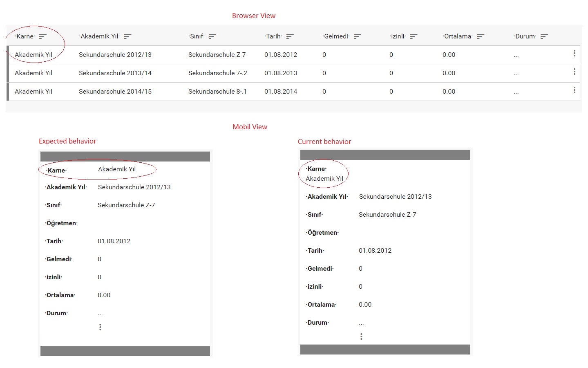
Task: Click the sort icon on Akademik Yıl column
Action: point(127,36)
